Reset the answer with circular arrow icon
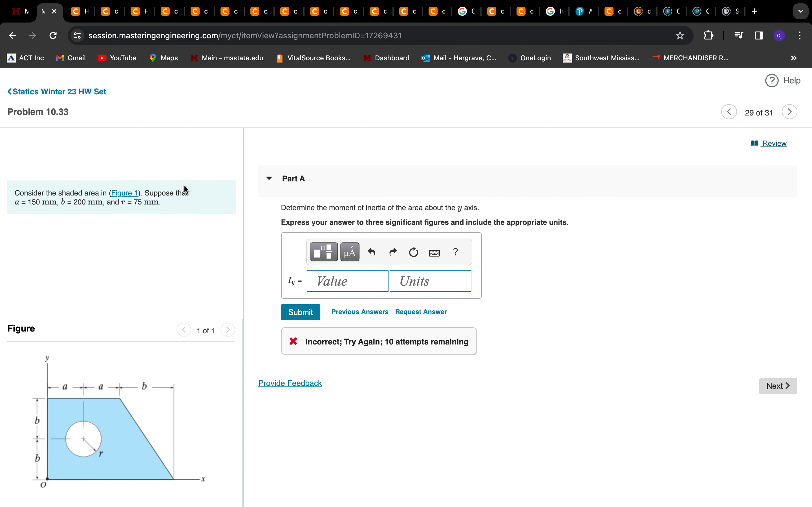 pos(413,252)
